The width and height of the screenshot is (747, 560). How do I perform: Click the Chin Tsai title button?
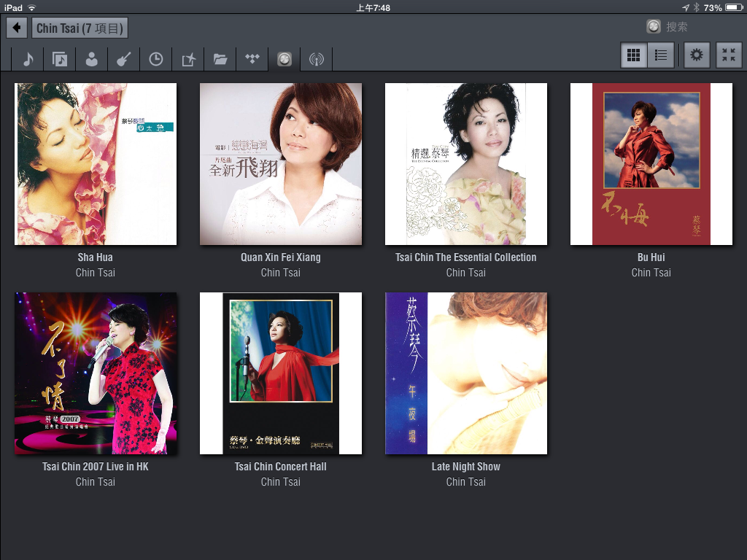(x=80, y=28)
